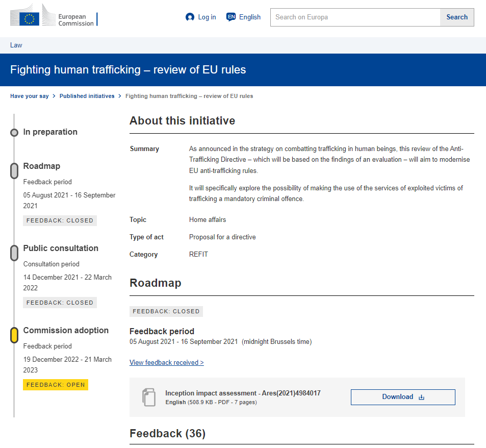Click '(midnight Brussels time)' text
The width and height of the screenshot is (486, 448).
point(277,342)
